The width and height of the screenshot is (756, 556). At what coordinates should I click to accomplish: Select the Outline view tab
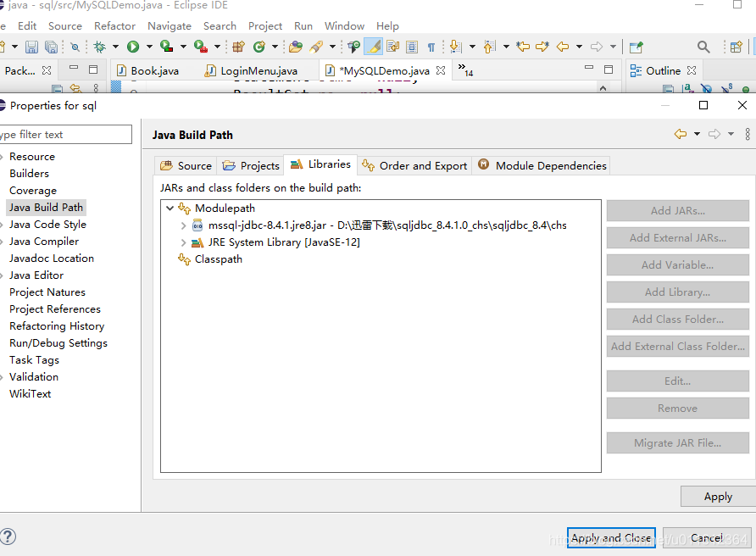[664, 71]
